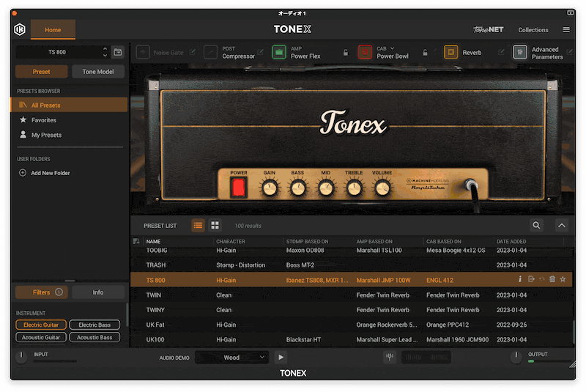Step through presets with TS 800 arrows

point(105,52)
